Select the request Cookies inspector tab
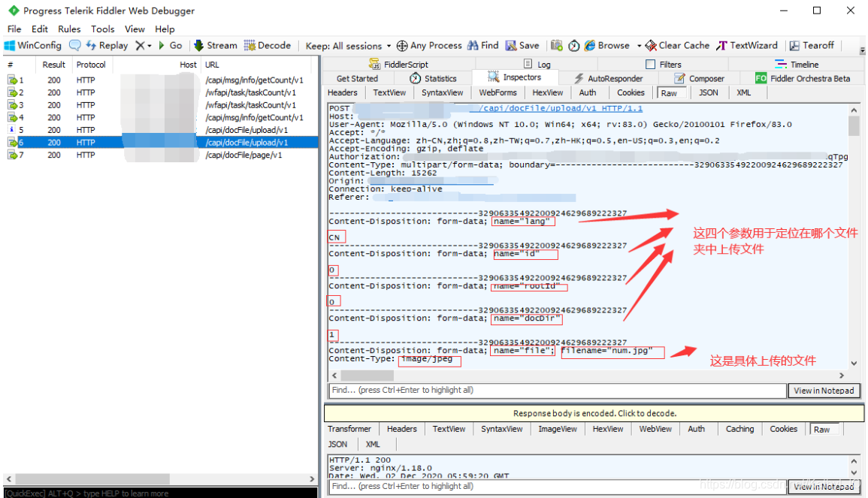The height and width of the screenshot is (498, 868). point(631,92)
